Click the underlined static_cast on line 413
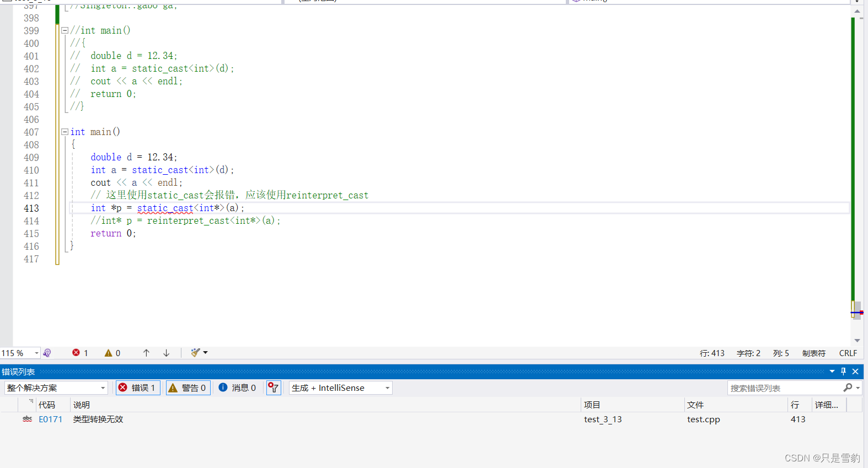The width and height of the screenshot is (868, 468). click(x=165, y=208)
